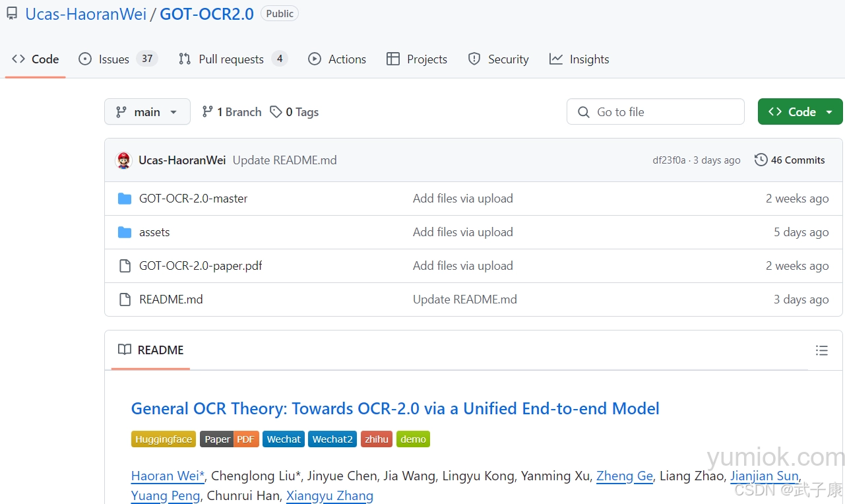Open the commit history via the clock icon
Viewport: 845px width, 504px height.
point(761,160)
